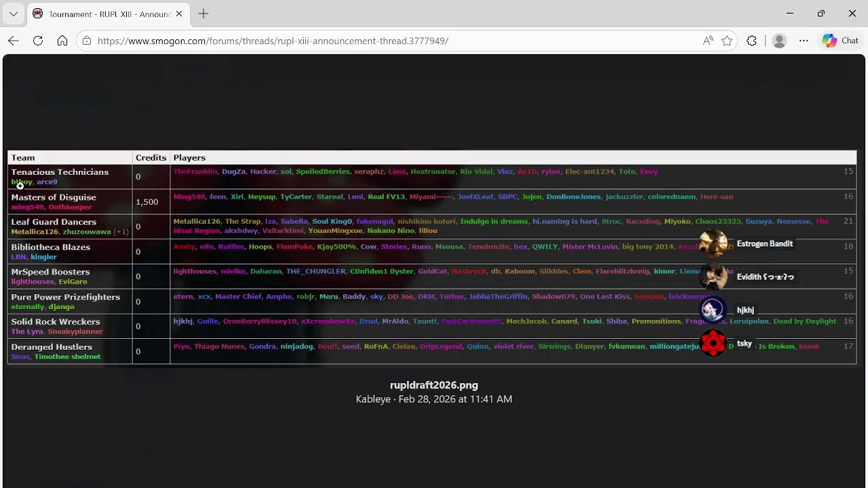Open the Copilot Chat button
Screen dimensions: 868x488
[841, 41]
